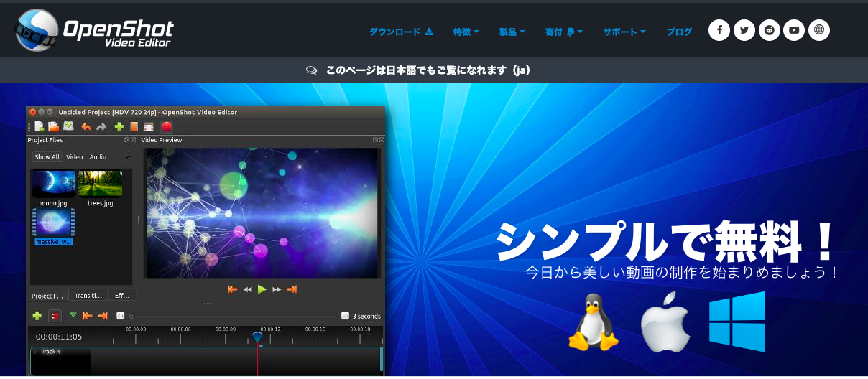The width and height of the screenshot is (868, 379).
Task: Click the Linux penguin icon
Action: click(594, 322)
